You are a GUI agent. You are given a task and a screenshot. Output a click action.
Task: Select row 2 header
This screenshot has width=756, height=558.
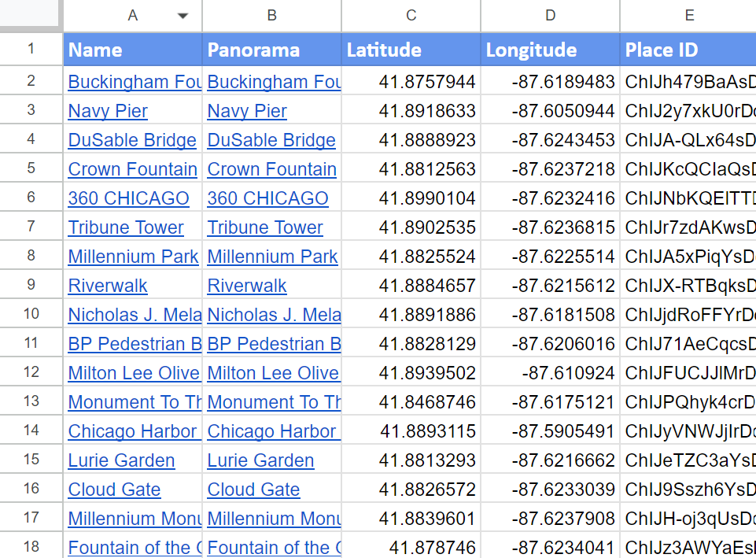31,82
